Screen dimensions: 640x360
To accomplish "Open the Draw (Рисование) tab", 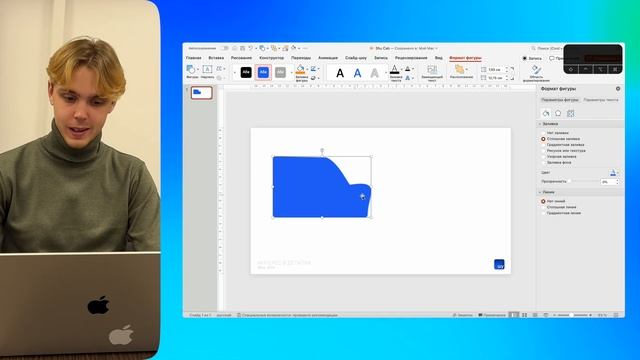I will [x=241, y=58].
